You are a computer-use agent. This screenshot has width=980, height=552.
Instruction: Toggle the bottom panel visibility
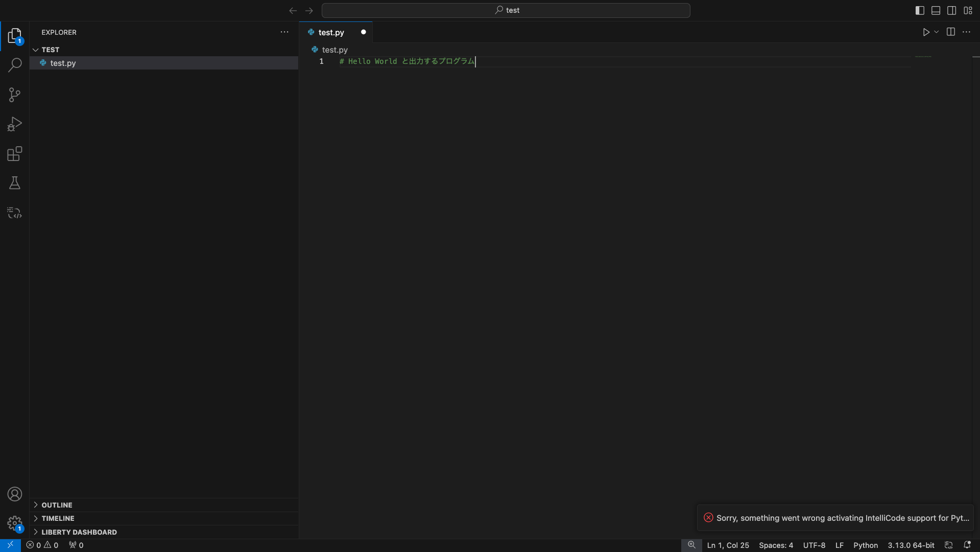click(936, 10)
